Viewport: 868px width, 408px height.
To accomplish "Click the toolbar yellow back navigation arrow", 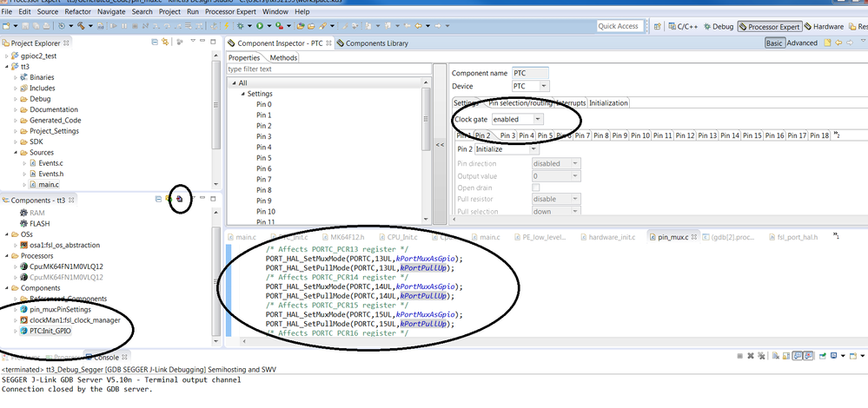I will pyautogui.click(x=418, y=26).
